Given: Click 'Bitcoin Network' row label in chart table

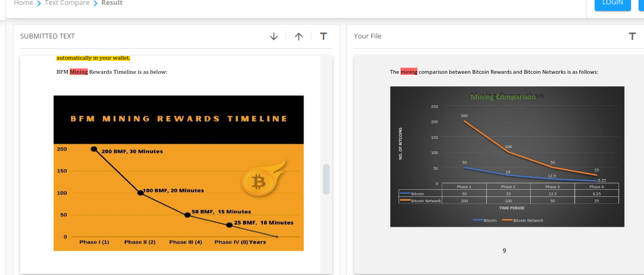Looking at the screenshot, I should click(426, 201).
